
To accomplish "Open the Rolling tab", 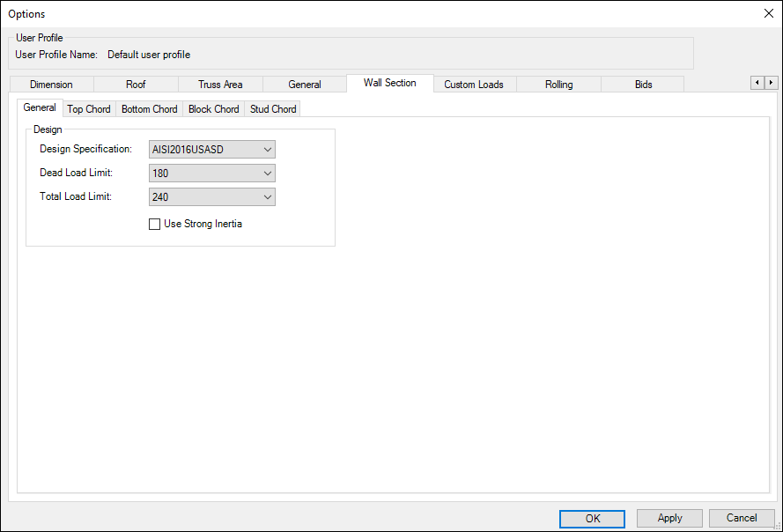I will pos(558,85).
